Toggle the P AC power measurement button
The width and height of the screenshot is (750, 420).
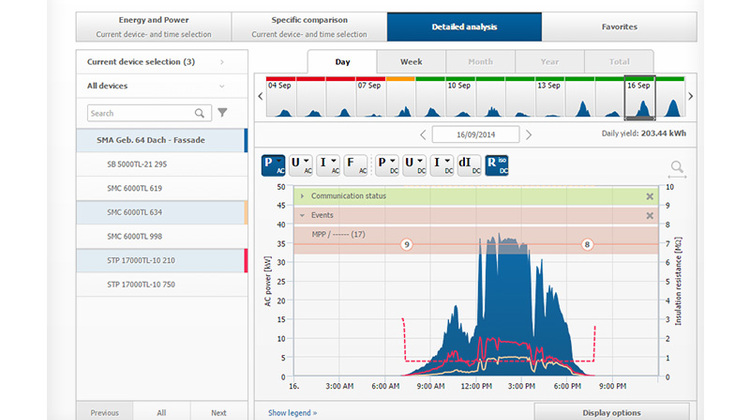coord(273,165)
